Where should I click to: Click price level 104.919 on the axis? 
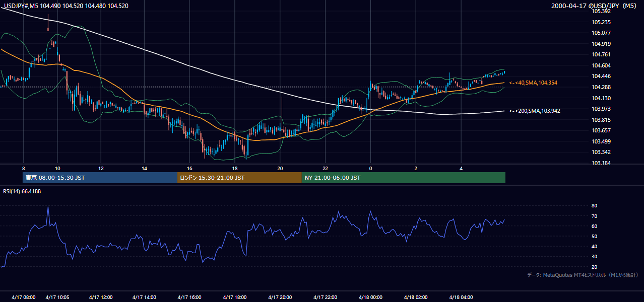tap(601, 44)
